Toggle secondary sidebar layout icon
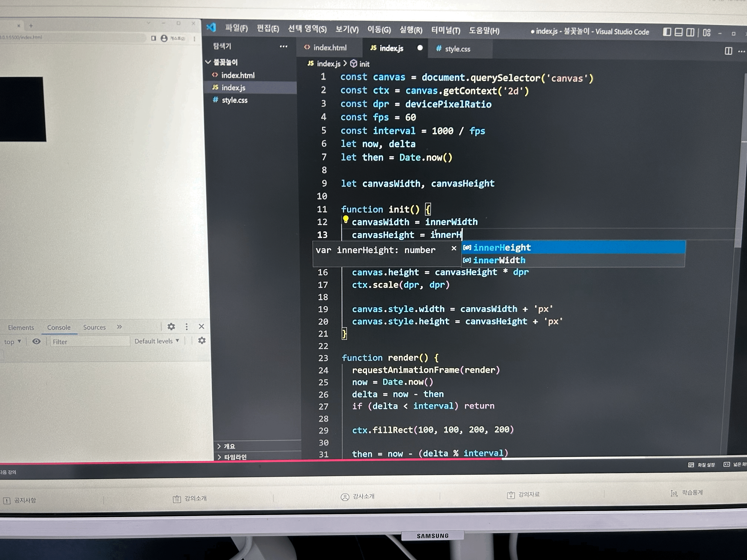The height and width of the screenshot is (560, 747). pos(690,32)
